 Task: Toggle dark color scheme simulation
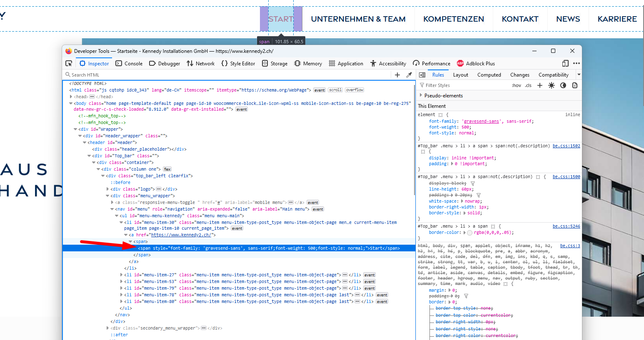pos(563,85)
